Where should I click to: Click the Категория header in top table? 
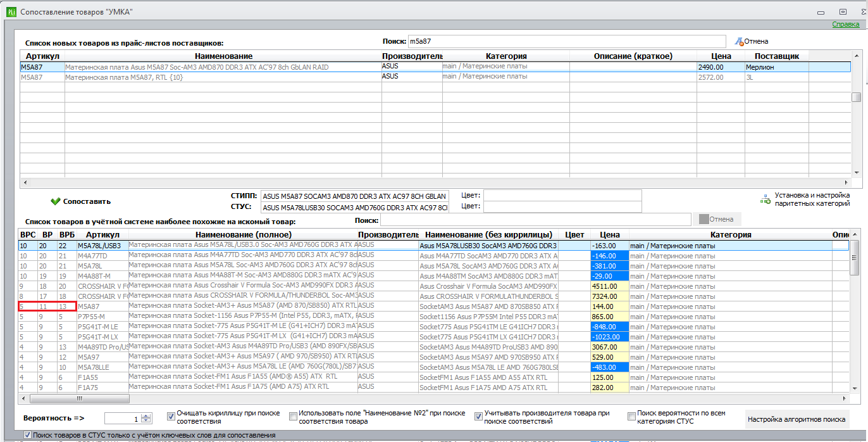pos(506,56)
